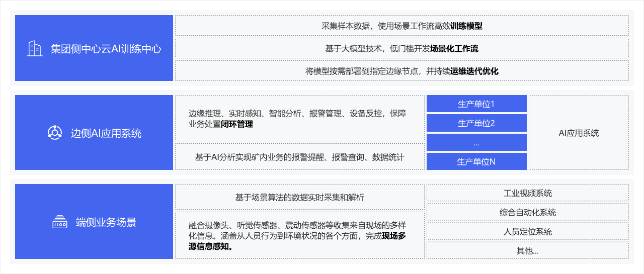Click the building icon beside 集团侧中心云AI训练中心

(34, 49)
